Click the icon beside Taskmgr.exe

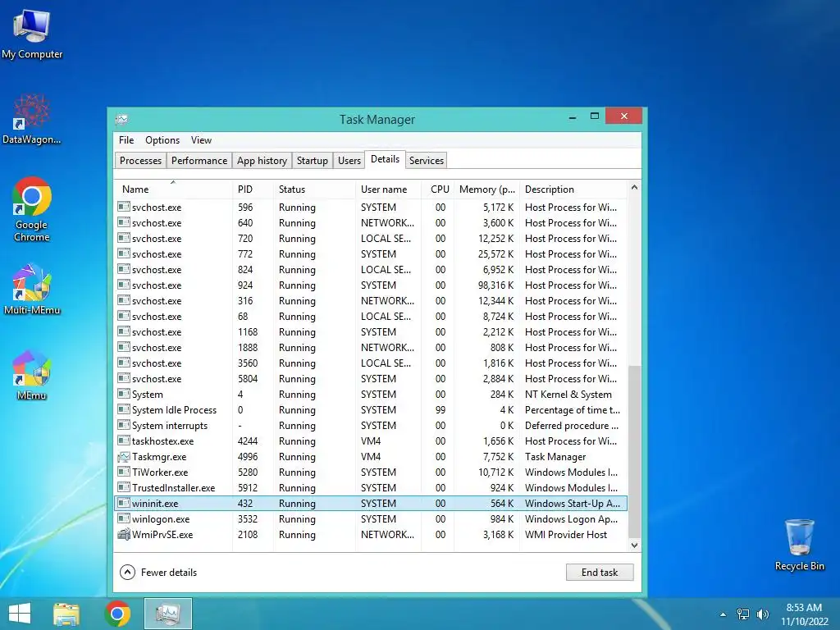tap(124, 457)
